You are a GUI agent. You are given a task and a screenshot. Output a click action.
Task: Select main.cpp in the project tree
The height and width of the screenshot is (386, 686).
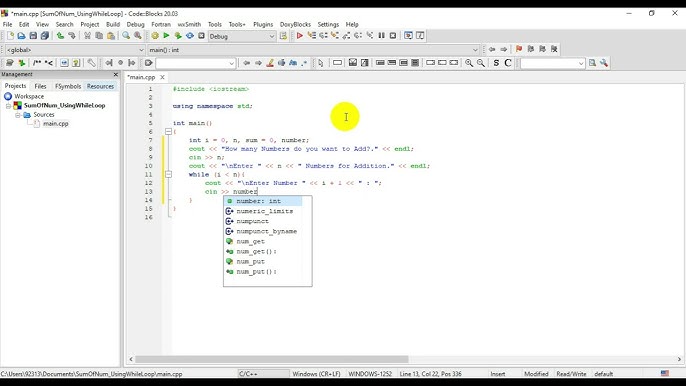coord(56,123)
